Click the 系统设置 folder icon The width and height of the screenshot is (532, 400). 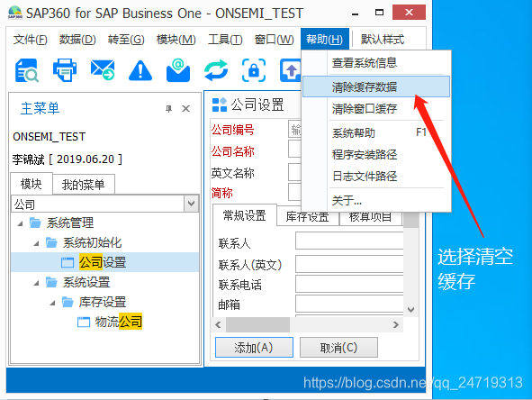[51, 282]
